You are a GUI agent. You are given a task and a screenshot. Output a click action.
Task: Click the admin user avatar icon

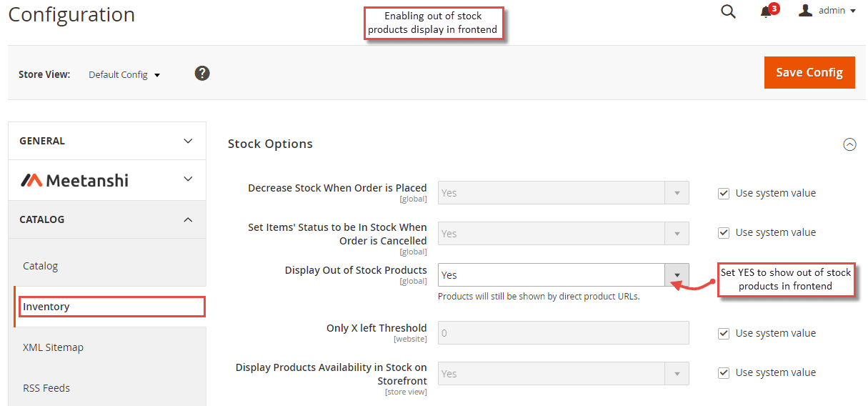coord(806,11)
